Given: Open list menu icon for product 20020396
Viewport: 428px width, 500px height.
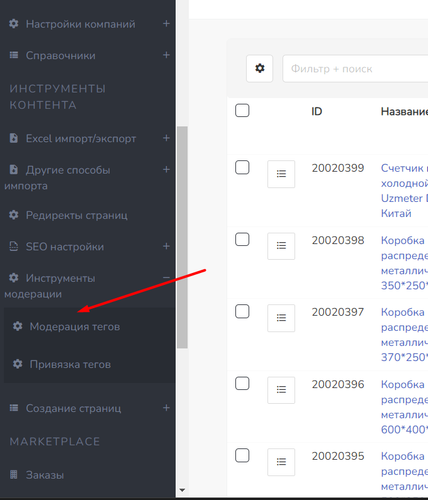Looking at the screenshot, I should [x=281, y=390].
